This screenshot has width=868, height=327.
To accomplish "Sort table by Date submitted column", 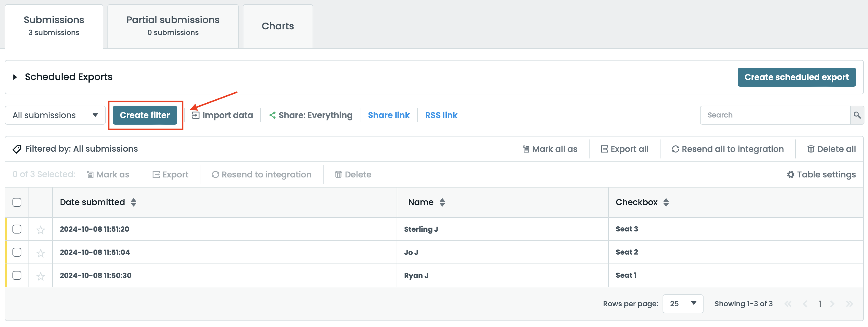I will pyautogui.click(x=134, y=202).
